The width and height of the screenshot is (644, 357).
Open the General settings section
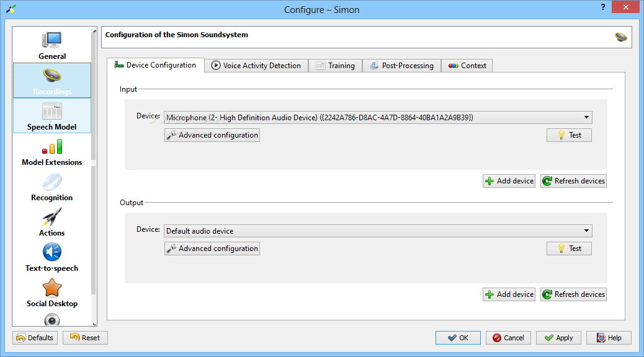tap(51, 45)
